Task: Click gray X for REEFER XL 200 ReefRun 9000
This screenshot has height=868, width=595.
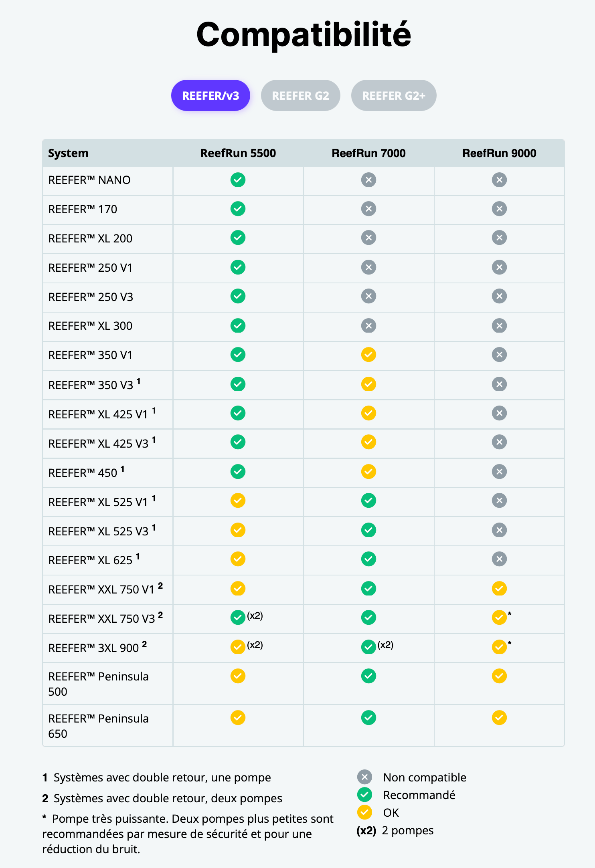Action: (x=499, y=238)
